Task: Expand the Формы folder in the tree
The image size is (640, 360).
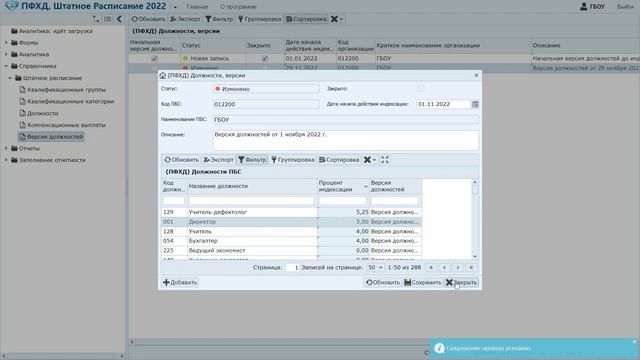Action: 6,42
